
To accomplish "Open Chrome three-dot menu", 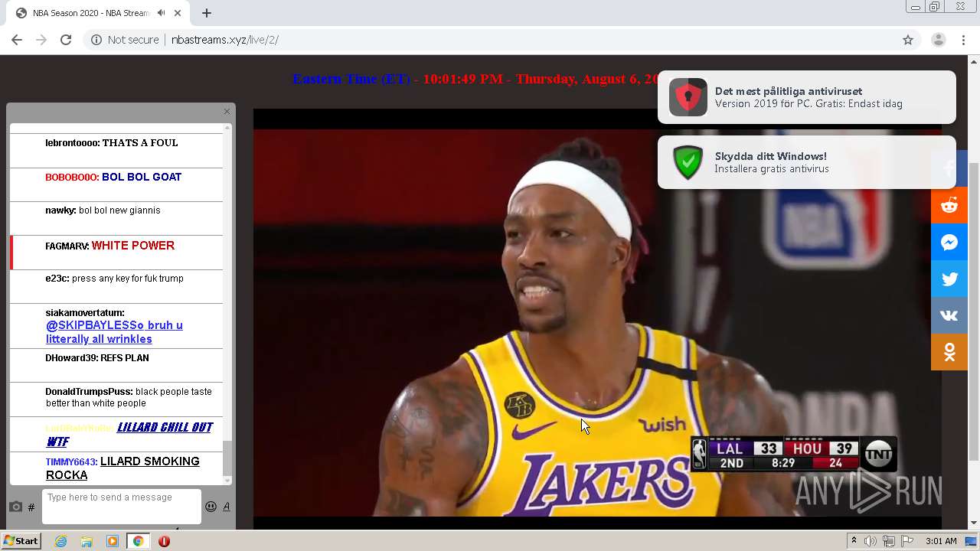I will 963,40.
